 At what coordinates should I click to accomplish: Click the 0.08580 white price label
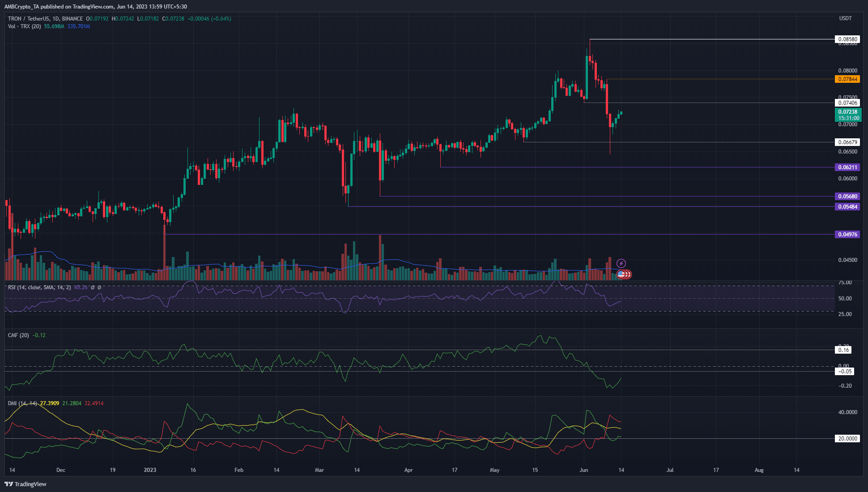pyautogui.click(x=847, y=39)
